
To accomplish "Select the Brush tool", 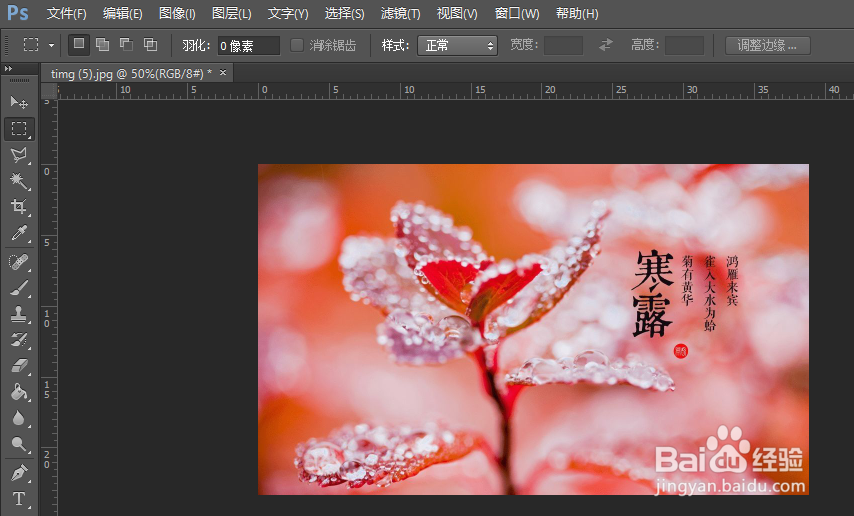I will coord(19,288).
